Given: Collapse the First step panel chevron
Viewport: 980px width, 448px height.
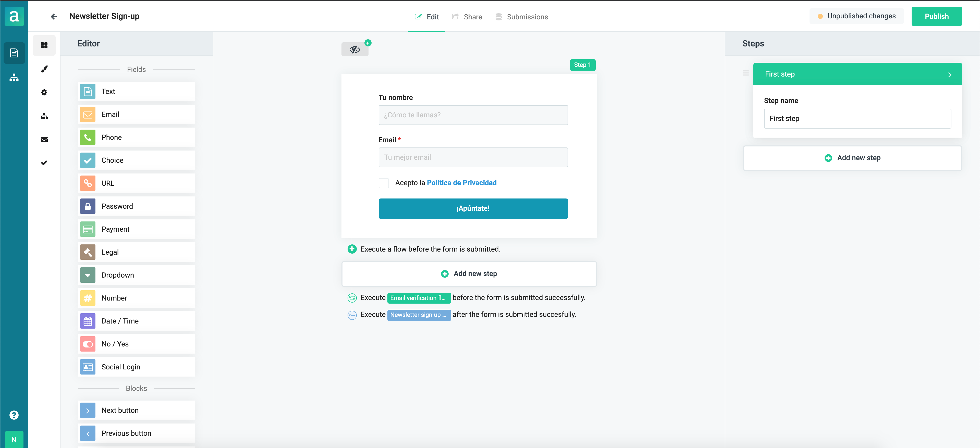Looking at the screenshot, I should [x=950, y=74].
